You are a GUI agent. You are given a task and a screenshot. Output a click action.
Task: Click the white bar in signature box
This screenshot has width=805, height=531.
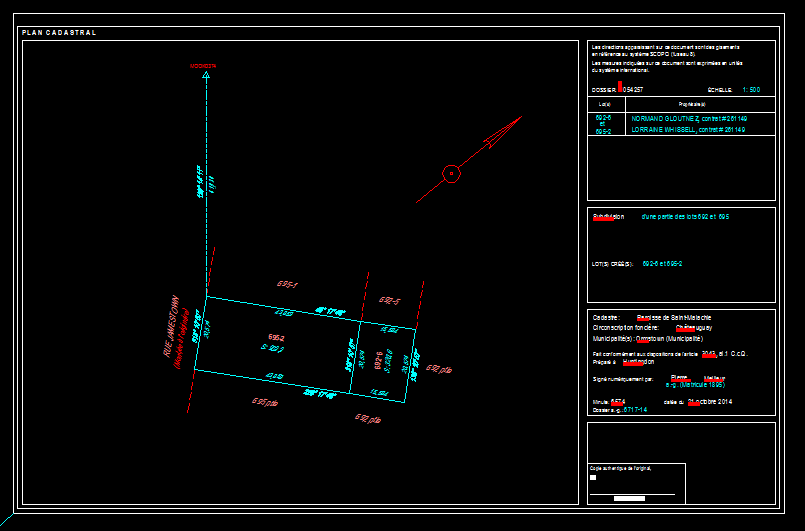[x=629, y=497]
